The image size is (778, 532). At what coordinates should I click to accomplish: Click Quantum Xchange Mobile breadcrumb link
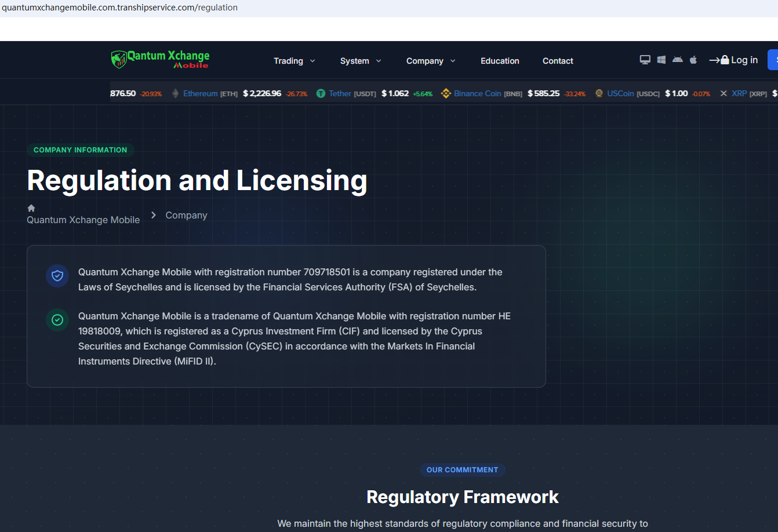(x=83, y=220)
